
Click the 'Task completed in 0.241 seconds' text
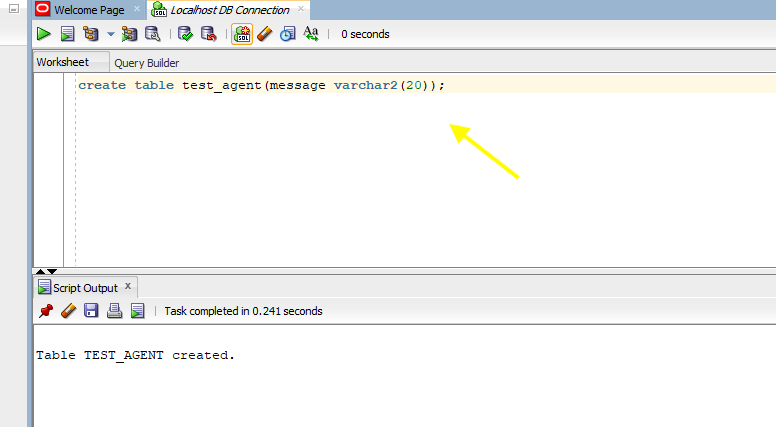point(243,311)
